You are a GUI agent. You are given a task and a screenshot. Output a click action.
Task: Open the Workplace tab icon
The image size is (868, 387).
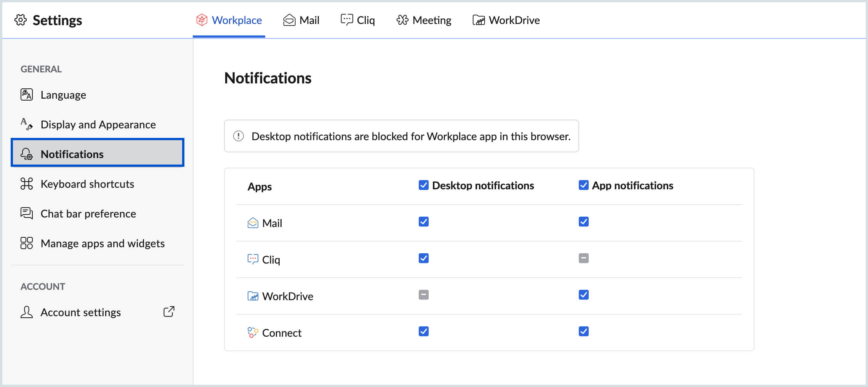click(201, 20)
